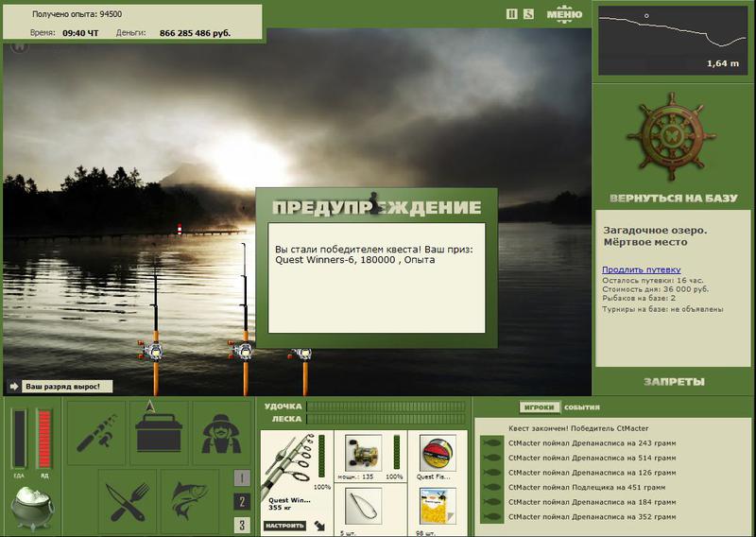
Task: Open the МЕНЮ game menu
Action: pyautogui.click(x=564, y=14)
